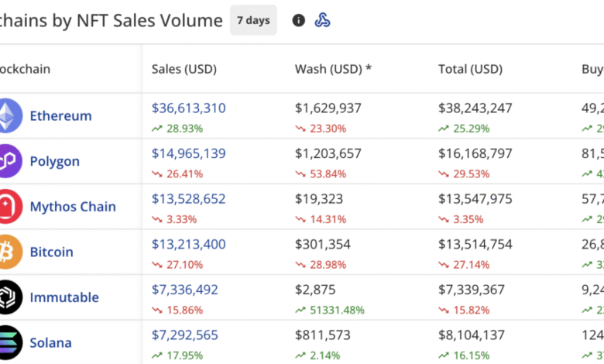
Task: Click Mythos Chain wash change 14.31%
Action: point(321,219)
